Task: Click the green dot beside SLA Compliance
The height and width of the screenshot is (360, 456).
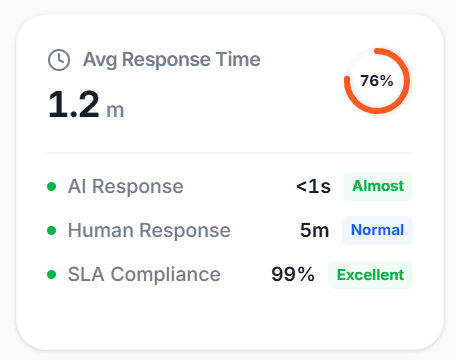Action: coord(52,275)
